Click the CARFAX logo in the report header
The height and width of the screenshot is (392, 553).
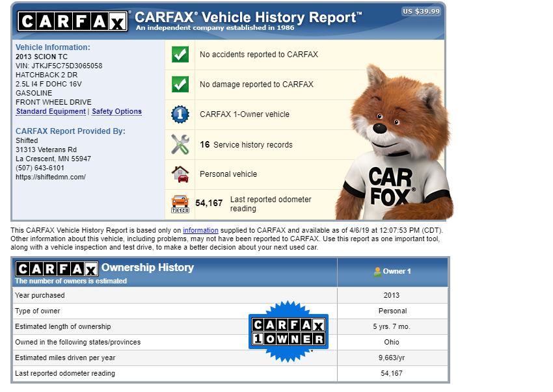tap(73, 21)
